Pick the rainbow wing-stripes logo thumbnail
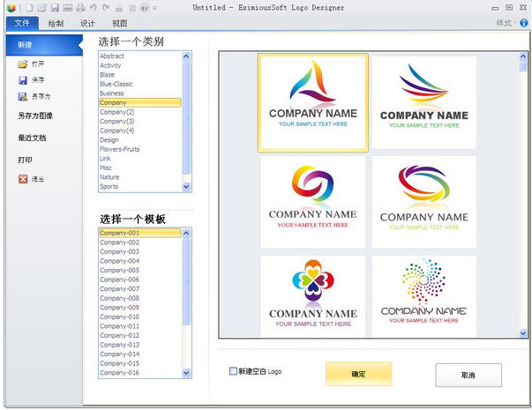 click(x=424, y=102)
